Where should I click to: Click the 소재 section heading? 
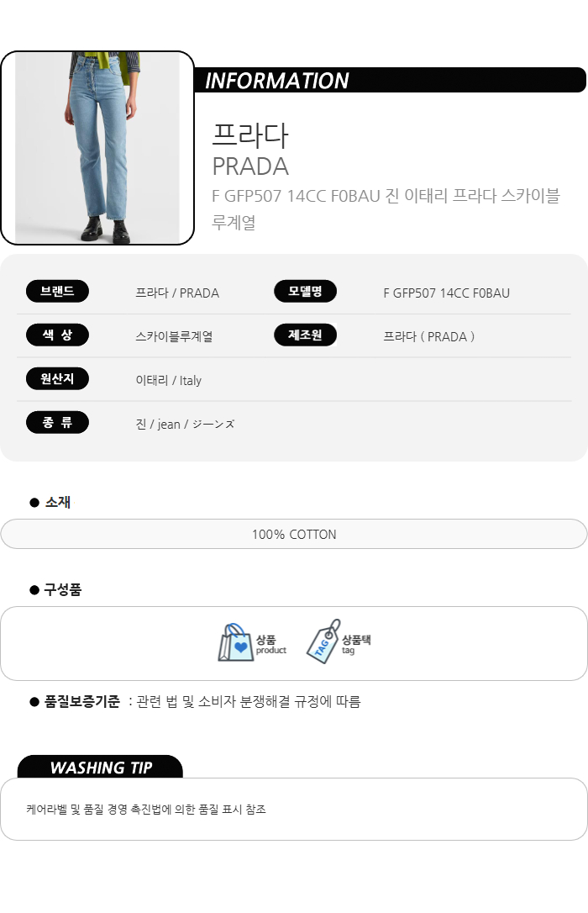(58, 503)
